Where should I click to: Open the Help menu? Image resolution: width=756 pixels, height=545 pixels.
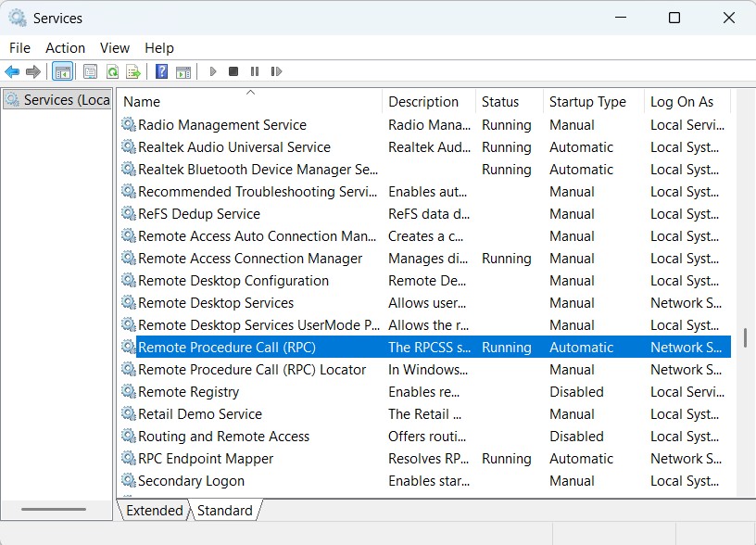[x=159, y=48]
